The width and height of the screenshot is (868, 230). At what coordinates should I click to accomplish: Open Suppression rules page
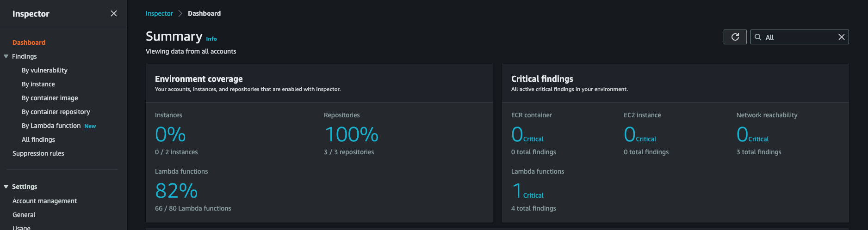point(38,153)
